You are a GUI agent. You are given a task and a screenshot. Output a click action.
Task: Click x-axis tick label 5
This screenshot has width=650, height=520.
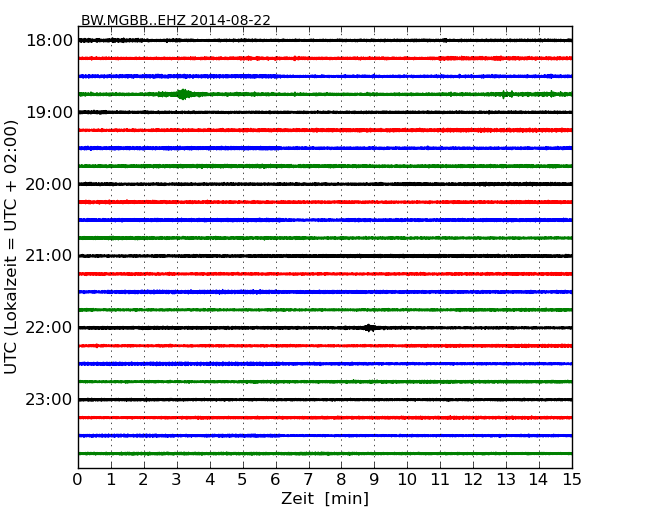(243, 480)
